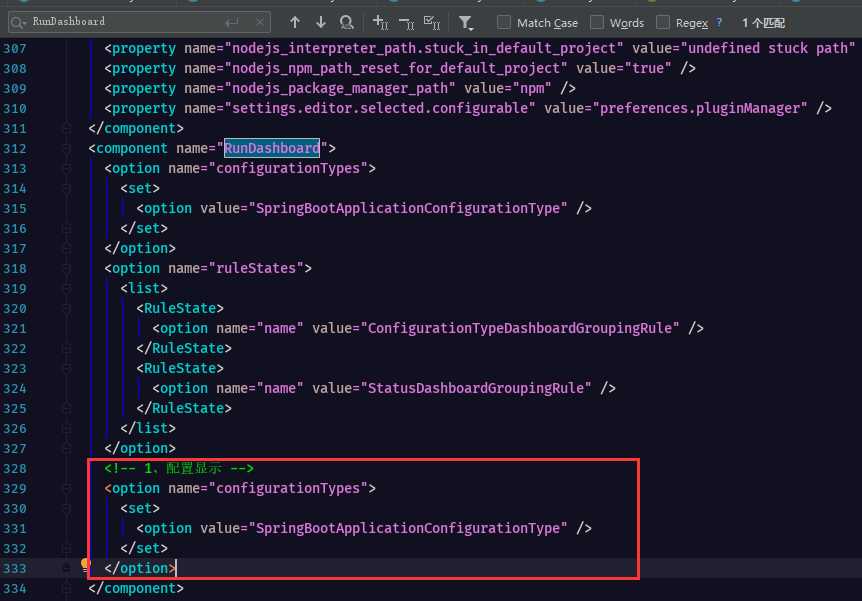
Task: Click "ConfigurationTypeDashboardGroupingRule" value text
Action: [520, 328]
